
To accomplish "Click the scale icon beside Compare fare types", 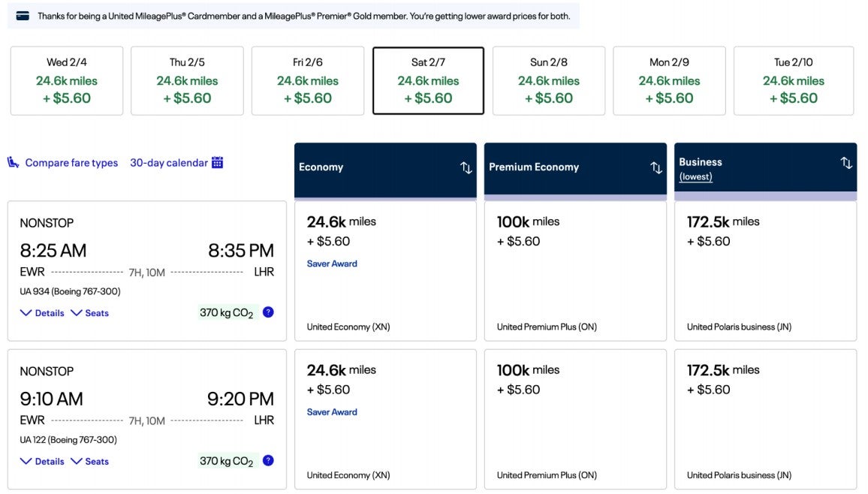I will click(x=14, y=162).
